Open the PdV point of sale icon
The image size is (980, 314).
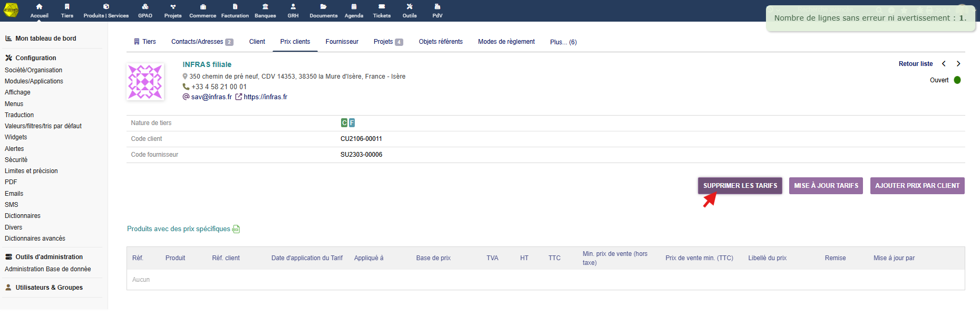click(x=437, y=7)
